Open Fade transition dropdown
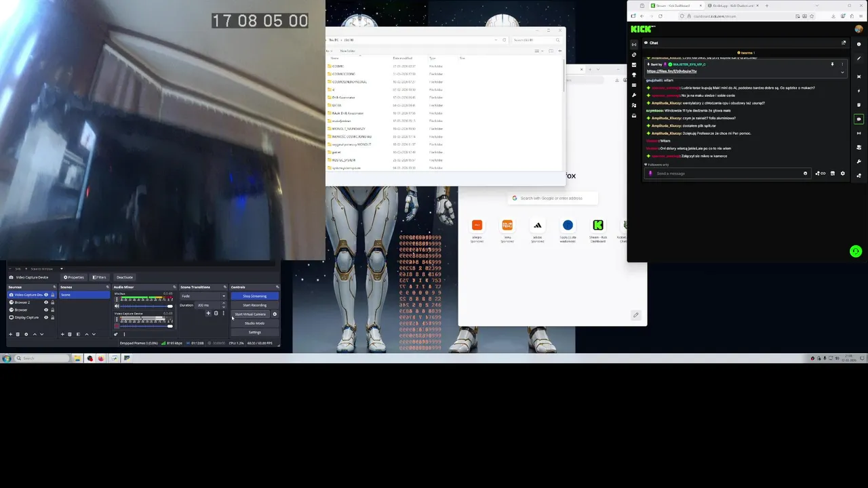Viewport: 868px width, 488px height. (x=203, y=296)
